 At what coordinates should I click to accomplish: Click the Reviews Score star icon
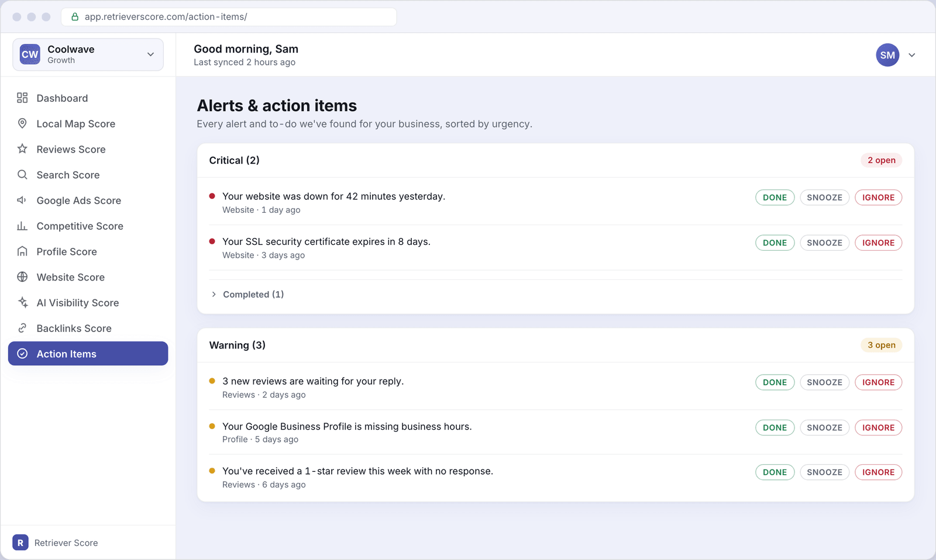point(22,148)
